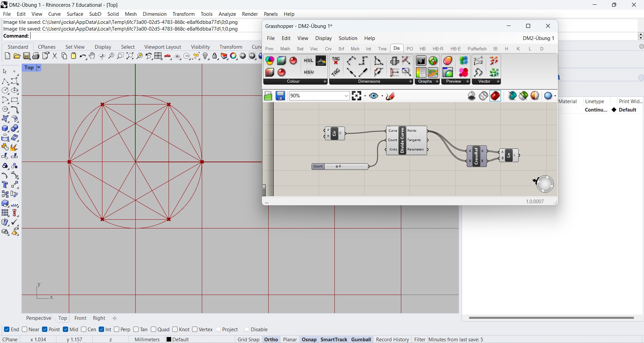Click the Open file icon in Grasshopper toolbar

tap(268, 96)
